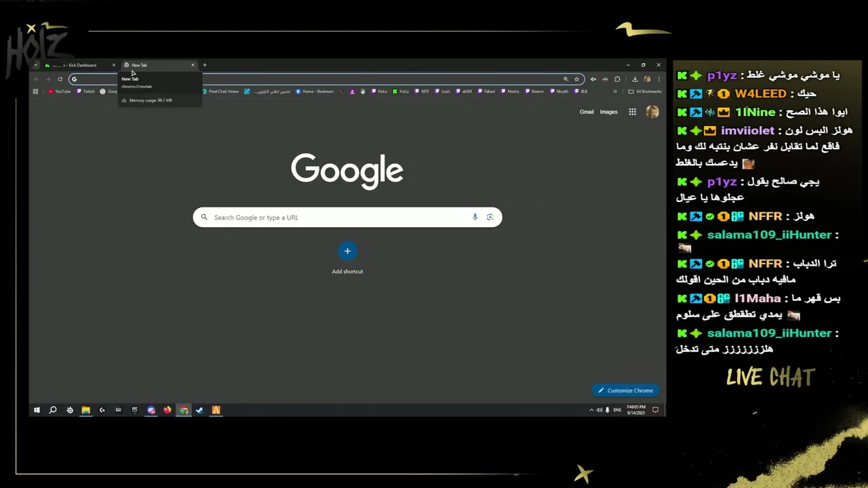
Task: Open the Twitch bookmark
Action: click(85, 91)
